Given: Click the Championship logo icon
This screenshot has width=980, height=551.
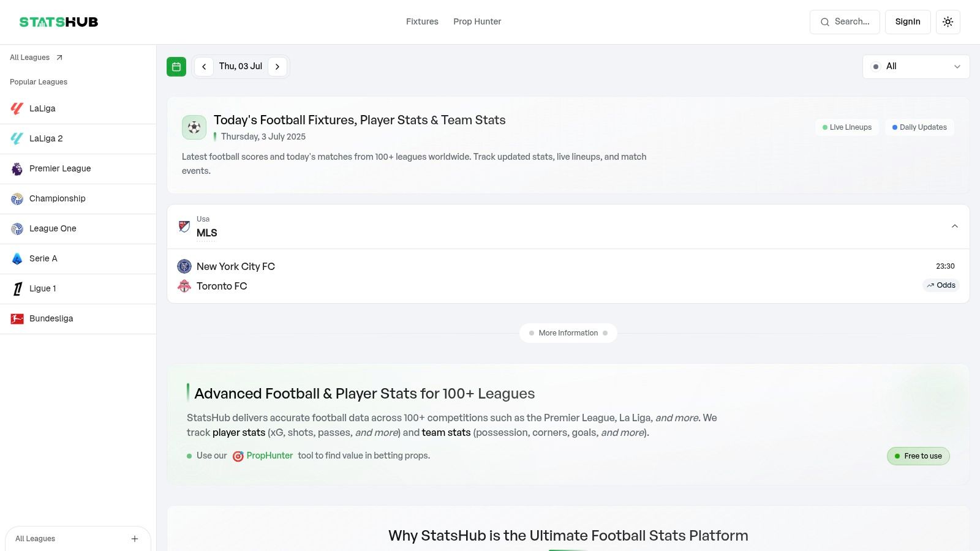Looking at the screenshot, I should pos(17,198).
